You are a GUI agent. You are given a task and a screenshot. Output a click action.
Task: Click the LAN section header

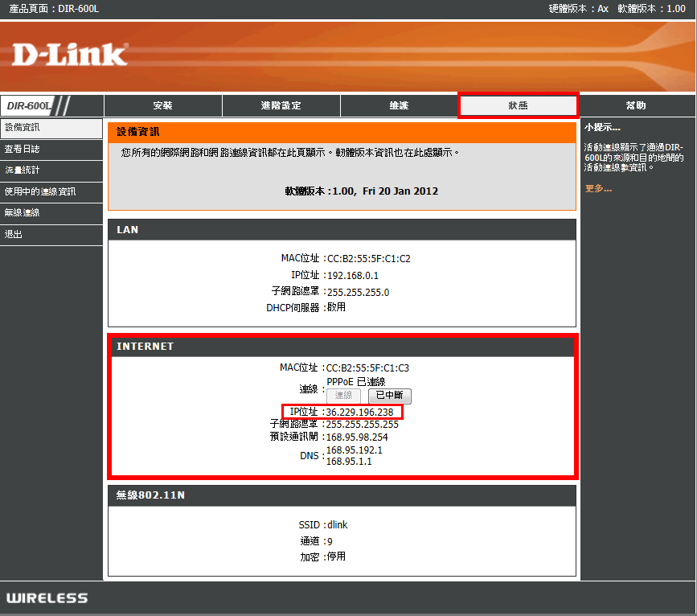(x=342, y=230)
